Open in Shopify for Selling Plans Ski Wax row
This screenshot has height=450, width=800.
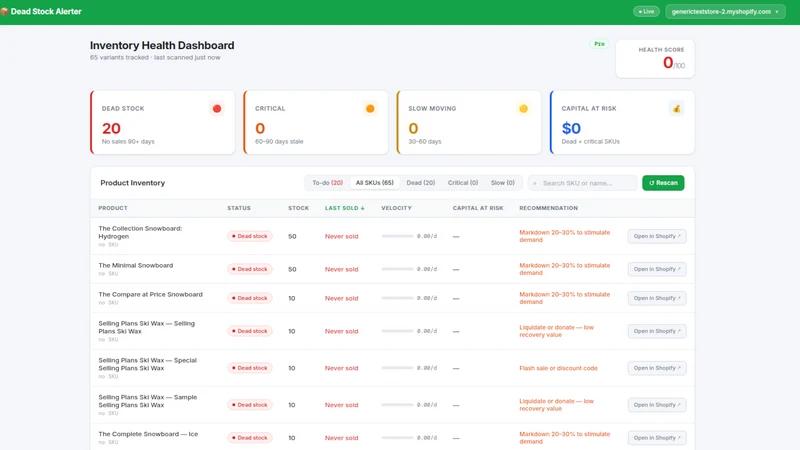coord(657,331)
